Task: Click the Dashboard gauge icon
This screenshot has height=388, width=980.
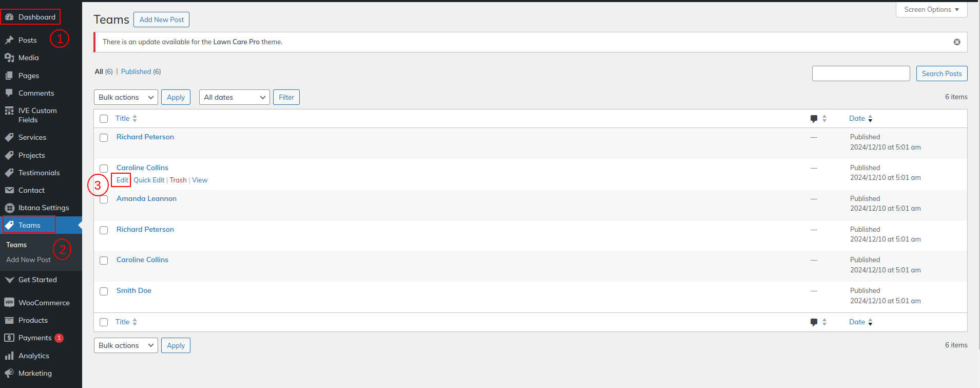Action: (x=9, y=17)
